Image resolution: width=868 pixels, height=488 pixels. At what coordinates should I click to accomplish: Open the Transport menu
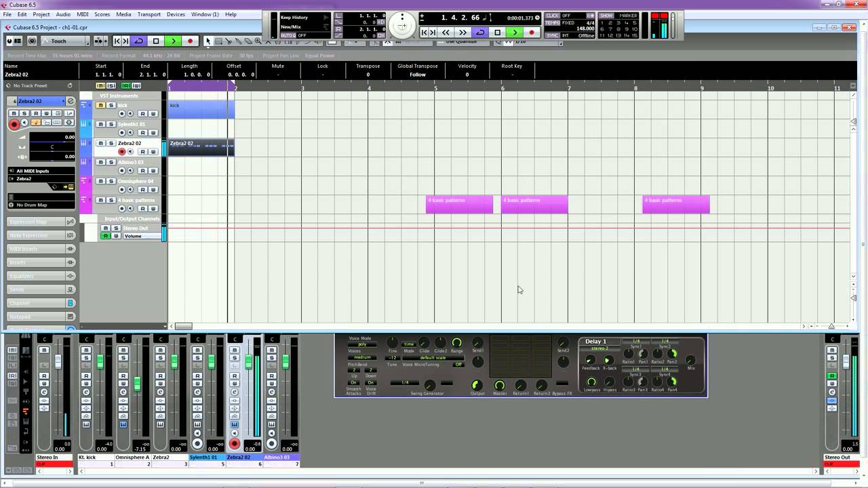(149, 14)
